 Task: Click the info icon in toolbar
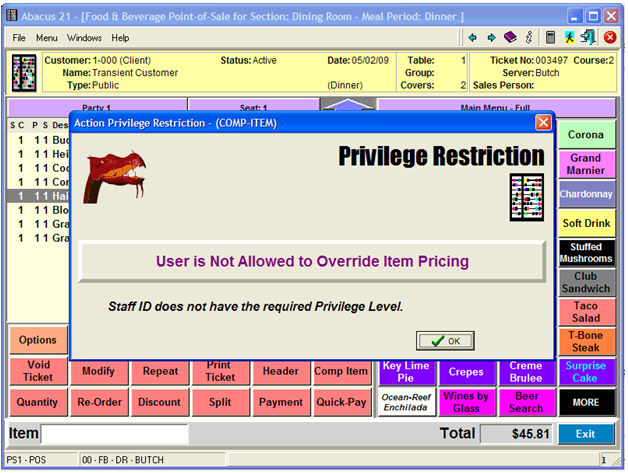click(527, 38)
